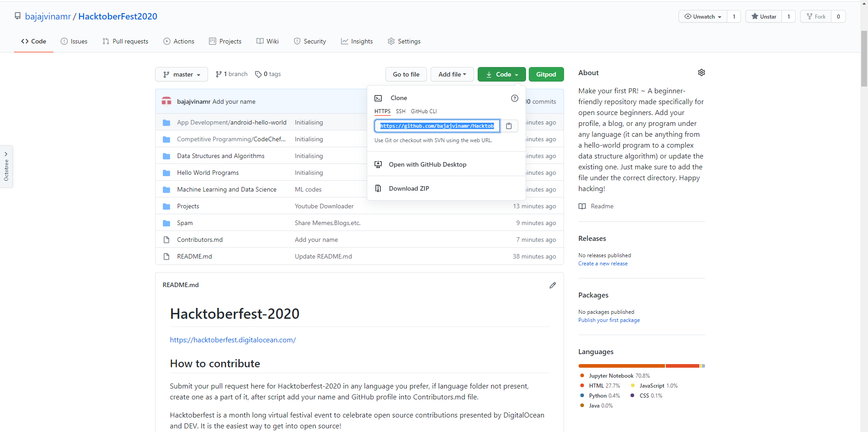Open Unwatch notifications dropdown
The width and height of the screenshot is (868, 432).
(703, 16)
